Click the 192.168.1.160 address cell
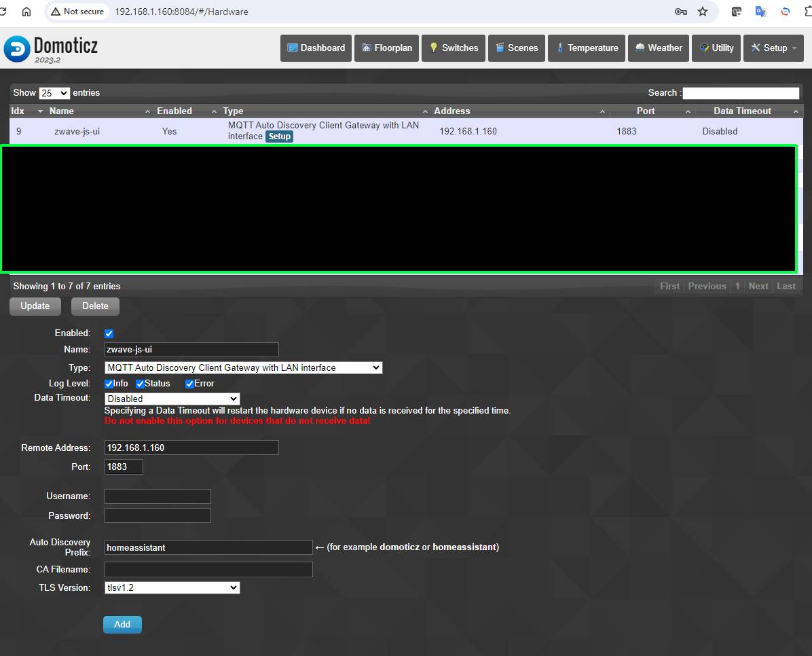The width and height of the screenshot is (812, 656). [468, 131]
